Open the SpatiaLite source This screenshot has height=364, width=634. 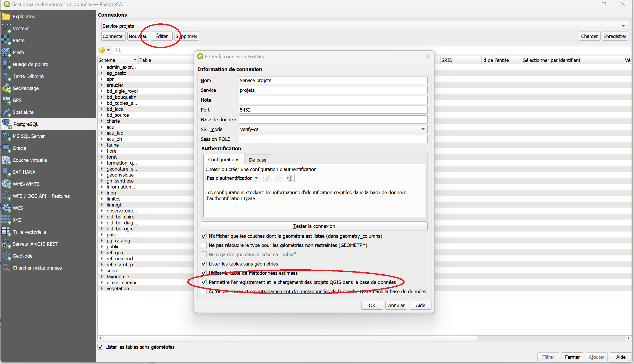pyautogui.click(x=48, y=112)
